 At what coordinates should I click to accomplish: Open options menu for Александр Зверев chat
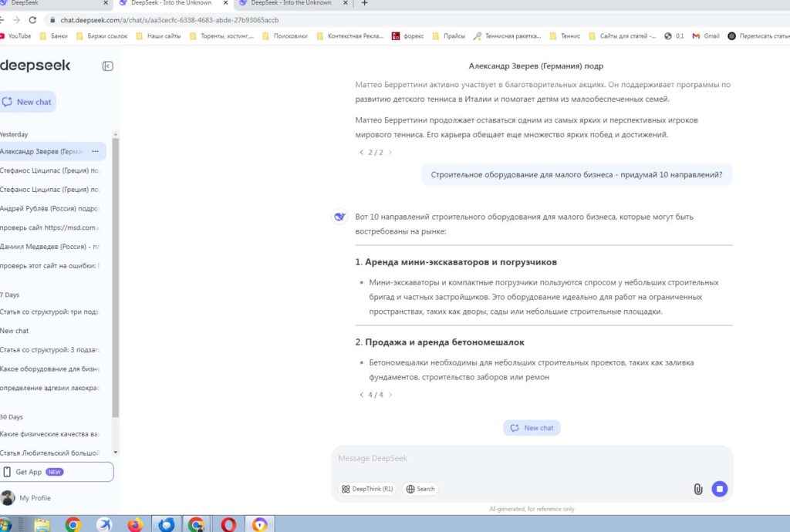(x=95, y=151)
